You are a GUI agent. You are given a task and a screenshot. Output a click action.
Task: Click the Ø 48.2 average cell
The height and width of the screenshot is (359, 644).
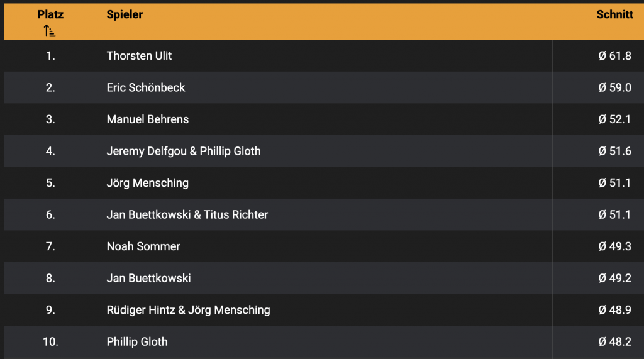click(614, 342)
